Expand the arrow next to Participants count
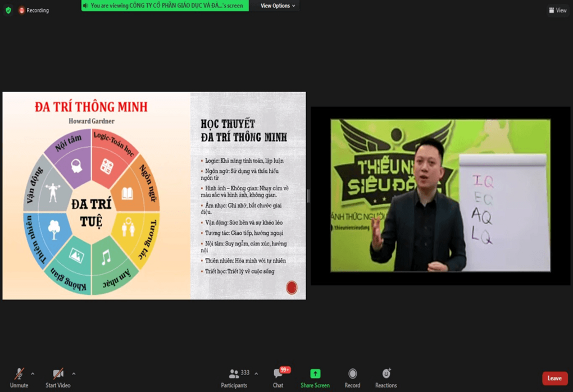This screenshot has width=573, height=392. tap(256, 373)
